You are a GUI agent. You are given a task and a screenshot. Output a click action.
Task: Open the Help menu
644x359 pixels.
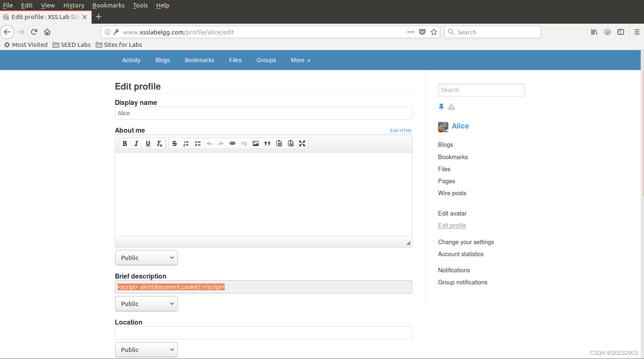pos(163,5)
